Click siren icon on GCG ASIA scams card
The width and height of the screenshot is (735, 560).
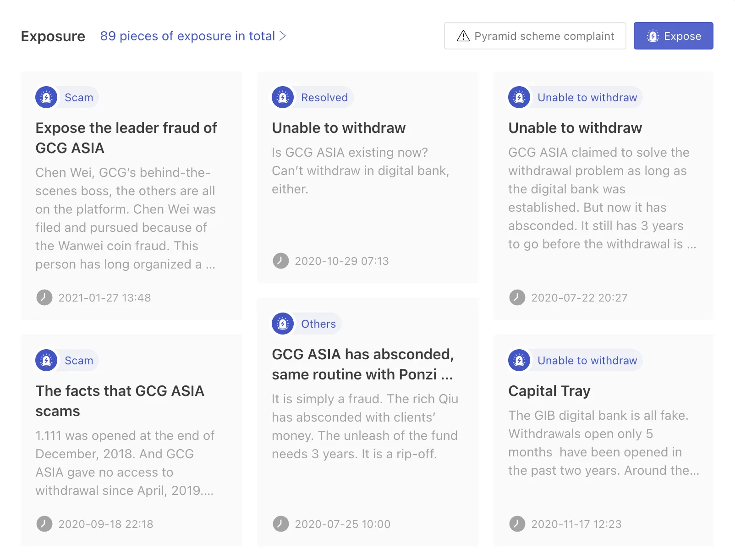(46, 360)
